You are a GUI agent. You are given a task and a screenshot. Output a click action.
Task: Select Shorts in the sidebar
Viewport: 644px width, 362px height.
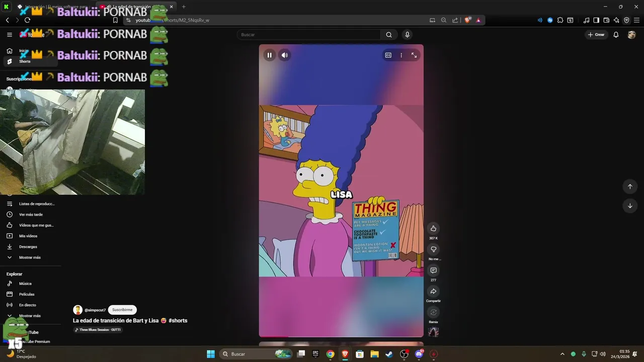[30, 61]
